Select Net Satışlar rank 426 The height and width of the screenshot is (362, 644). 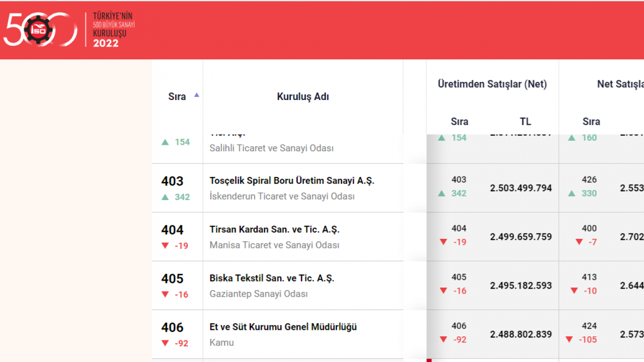coord(589,179)
